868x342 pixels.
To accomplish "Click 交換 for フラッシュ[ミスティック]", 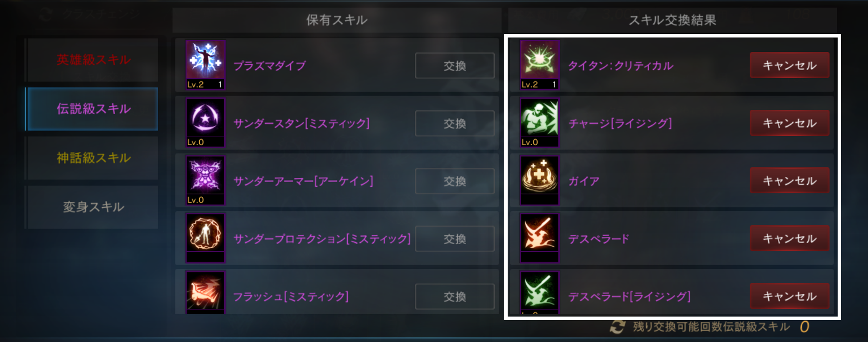I will 455,296.
